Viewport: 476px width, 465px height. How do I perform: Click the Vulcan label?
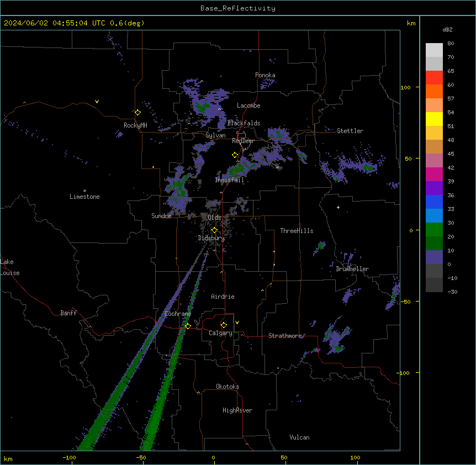pyautogui.click(x=299, y=437)
